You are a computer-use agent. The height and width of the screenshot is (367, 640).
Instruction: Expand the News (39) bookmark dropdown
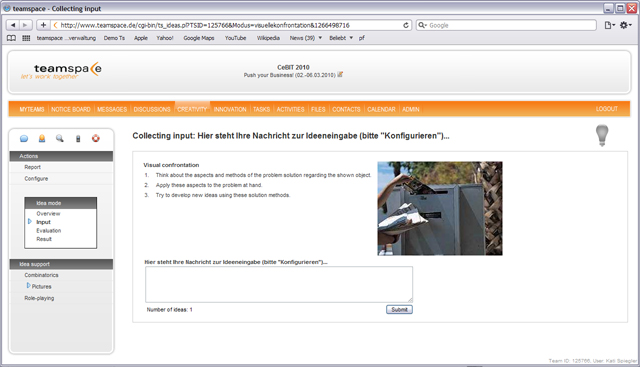tap(320, 38)
